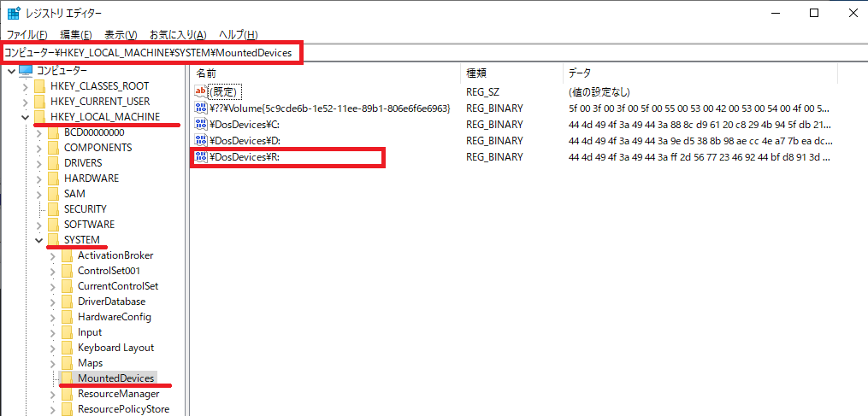Expand SAM chevron

click(x=38, y=194)
